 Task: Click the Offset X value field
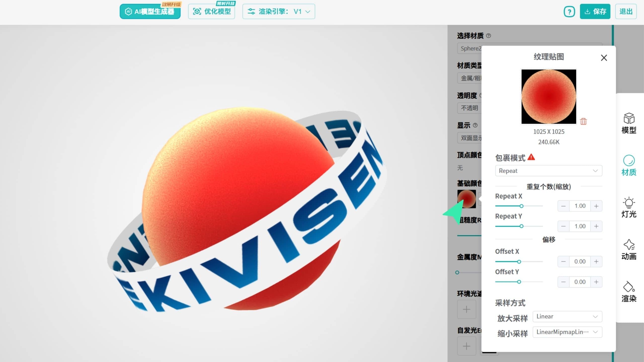pos(580,262)
